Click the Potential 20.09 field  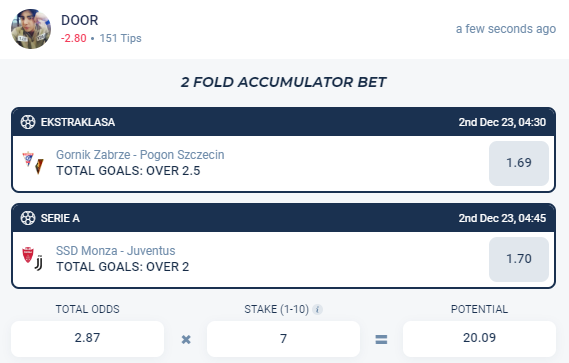click(479, 338)
